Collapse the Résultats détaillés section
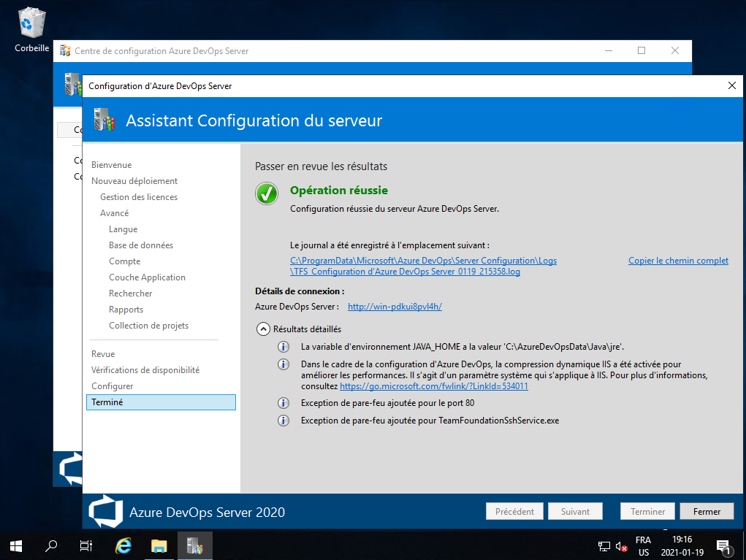Image resolution: width=746 pixels, height=560 pixels. tap(263, 329)
